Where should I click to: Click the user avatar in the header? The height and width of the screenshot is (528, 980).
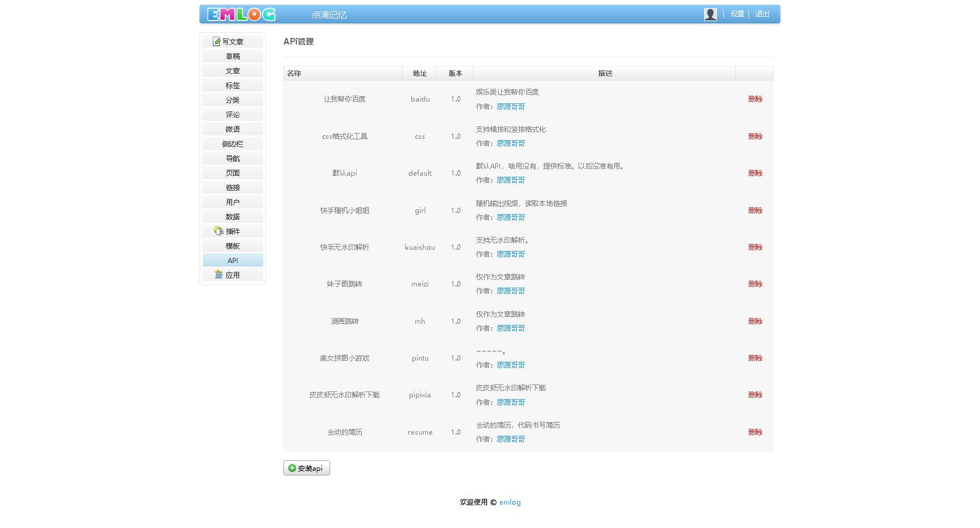pyautogui.click(x=710, y=14)
